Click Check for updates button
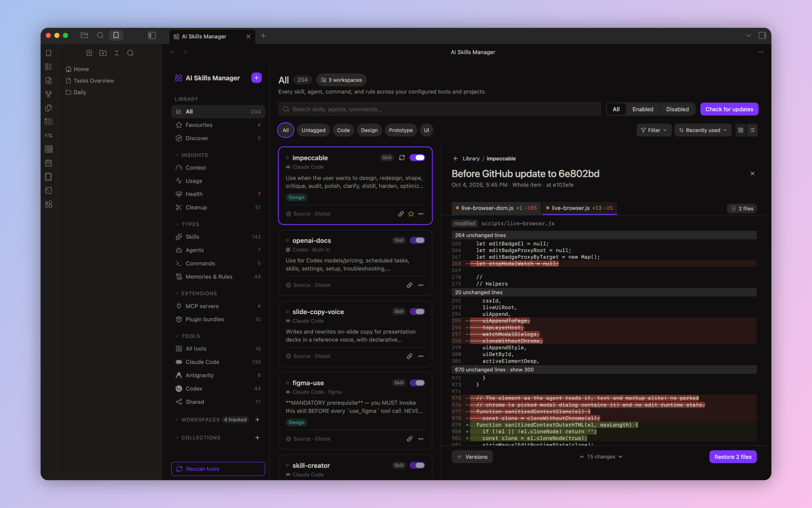The image size is (812, 508). pyautogui.click(x=729, y=109)
